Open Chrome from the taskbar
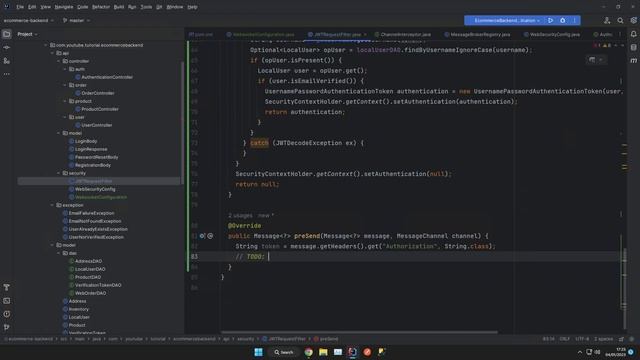640x360 pixels. coord(309,352)
